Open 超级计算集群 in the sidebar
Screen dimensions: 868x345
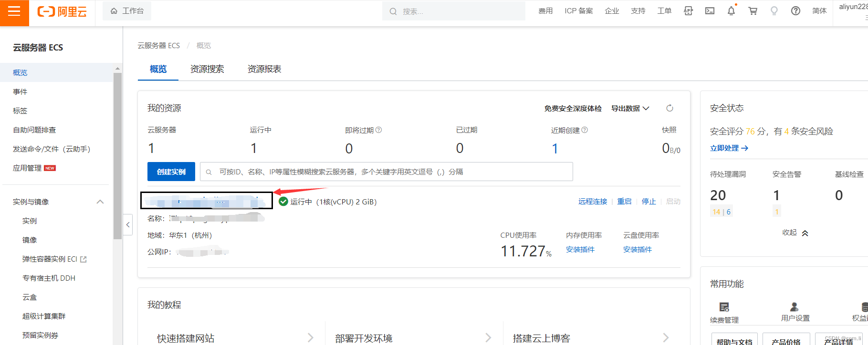44,316
